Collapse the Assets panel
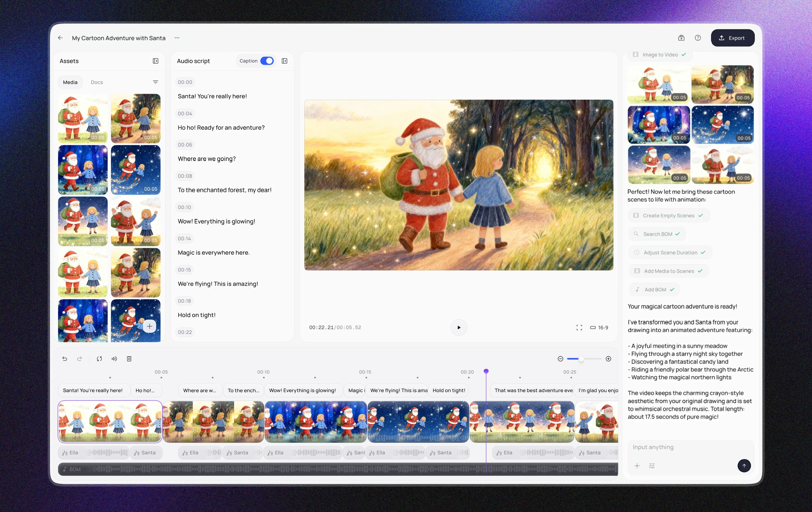 click(x=155, y=61)
